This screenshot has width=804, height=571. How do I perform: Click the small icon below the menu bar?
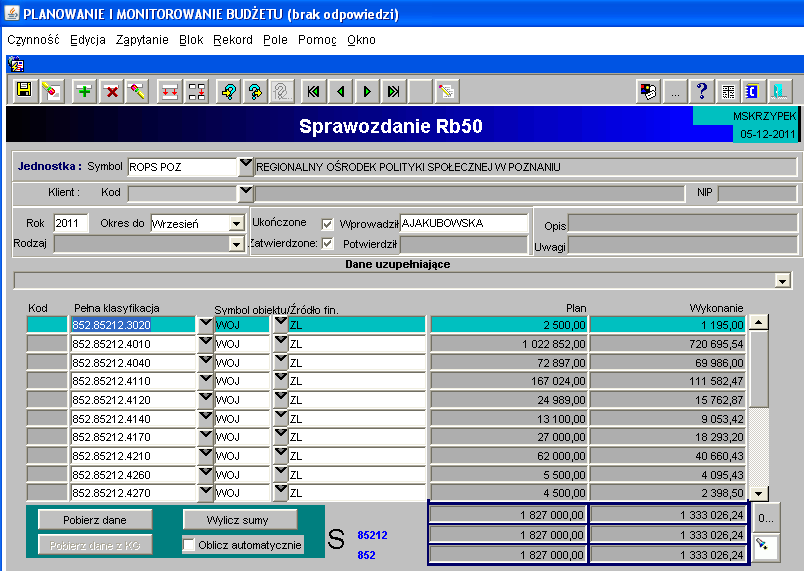coord(16,65)
